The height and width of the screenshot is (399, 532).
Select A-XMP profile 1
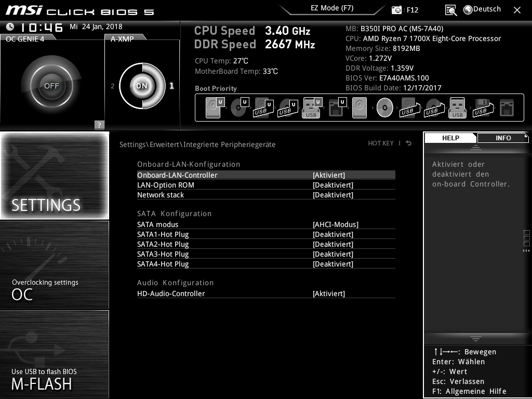pos(171,86)
